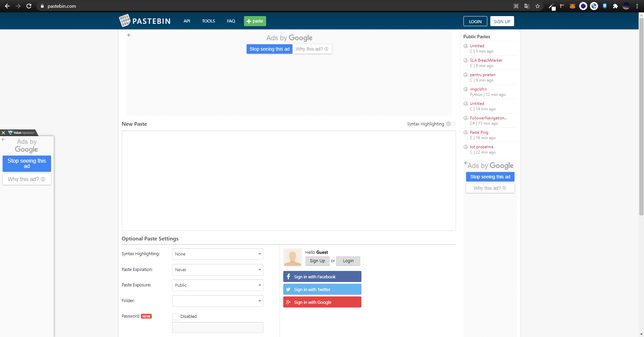Click the browser forward arrow

[18, 6]
